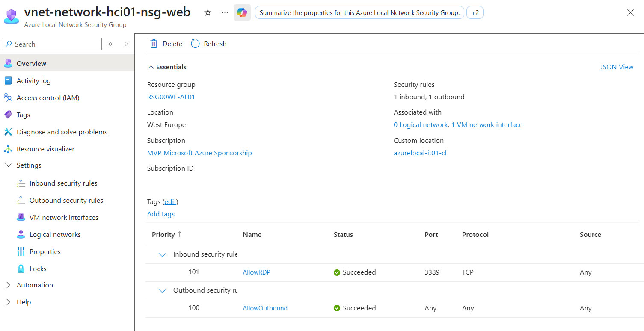Click the VM network interfaces icon
Screen dimensions: 644x331
tap(21, 217)
